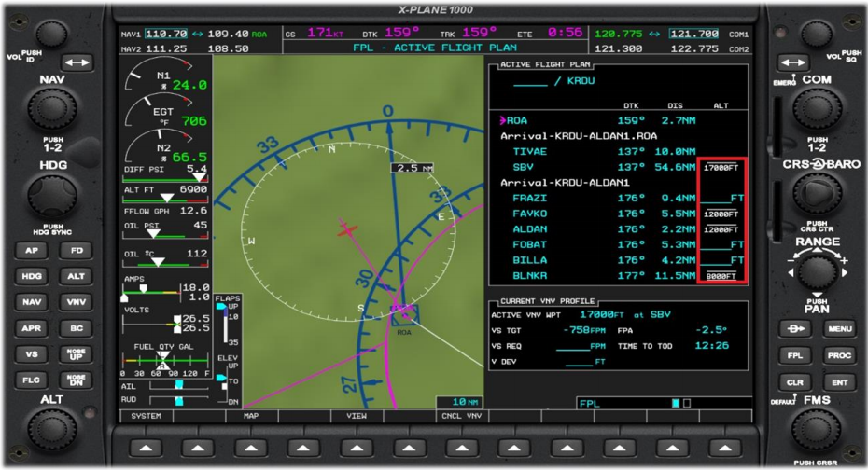Click the range knob's left pan arrow
This screenshot has width=868, height=470.
pyautogui.click(x=791, y=272)
